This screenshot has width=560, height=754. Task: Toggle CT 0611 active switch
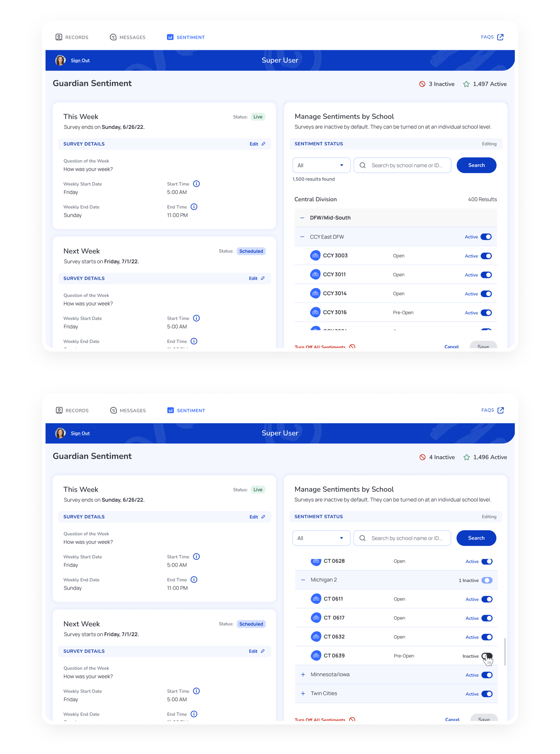tap(487, 599)
